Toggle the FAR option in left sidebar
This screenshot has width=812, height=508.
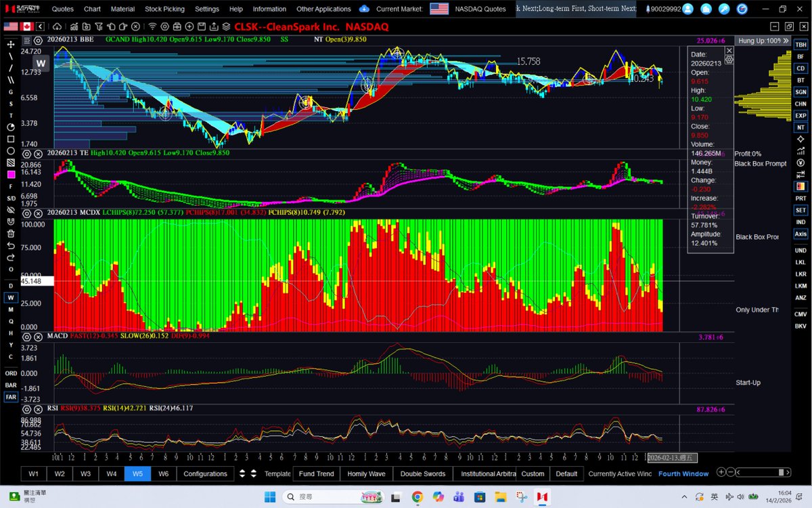11,397
